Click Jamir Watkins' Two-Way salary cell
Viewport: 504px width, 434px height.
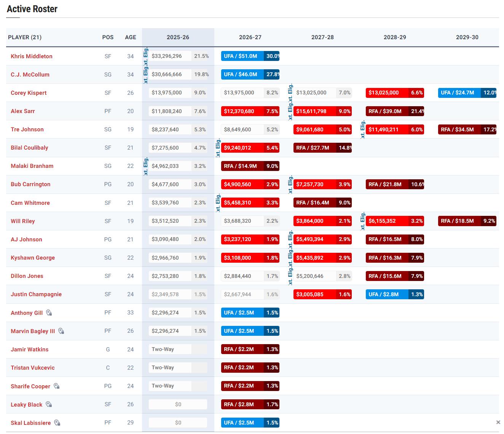170,349
